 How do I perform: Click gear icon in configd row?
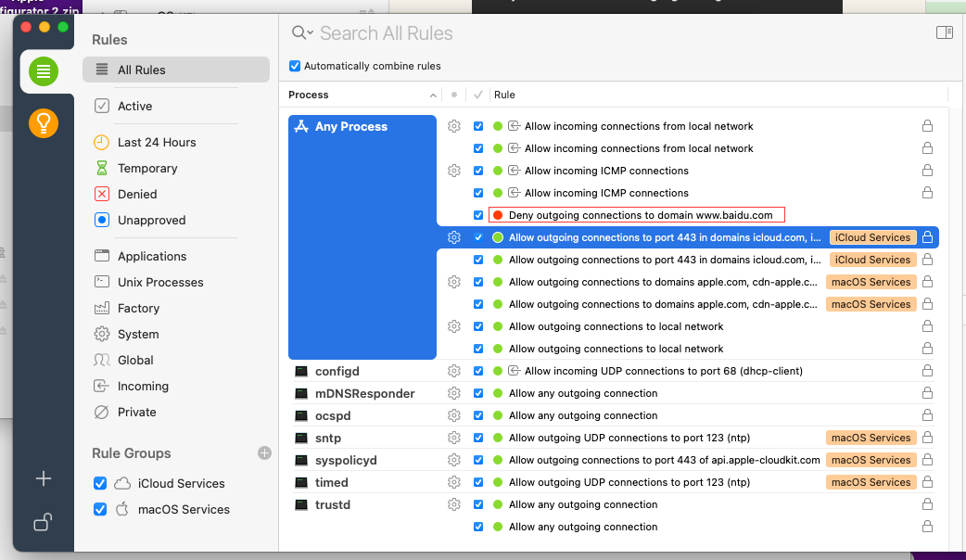(454, 371)
